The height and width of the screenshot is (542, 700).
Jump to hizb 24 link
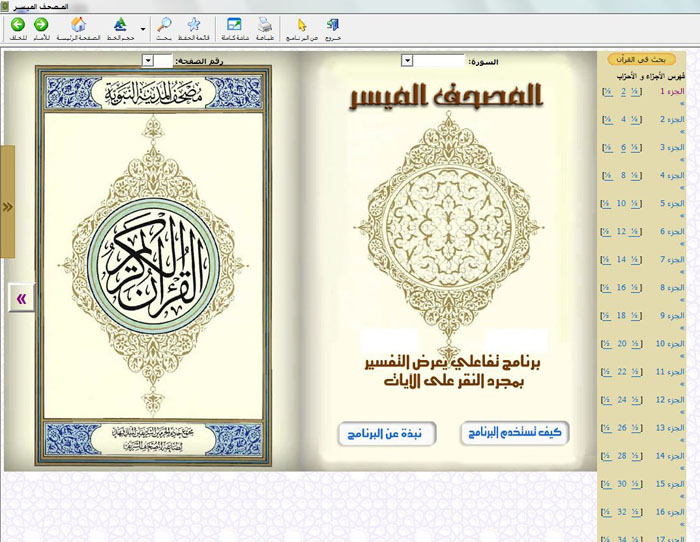click(621, 400)
